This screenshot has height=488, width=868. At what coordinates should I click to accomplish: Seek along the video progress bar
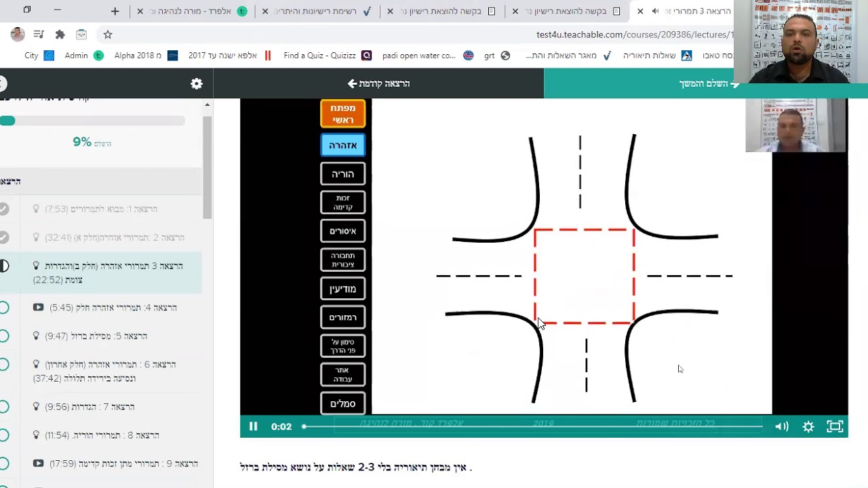pos(533,426)
